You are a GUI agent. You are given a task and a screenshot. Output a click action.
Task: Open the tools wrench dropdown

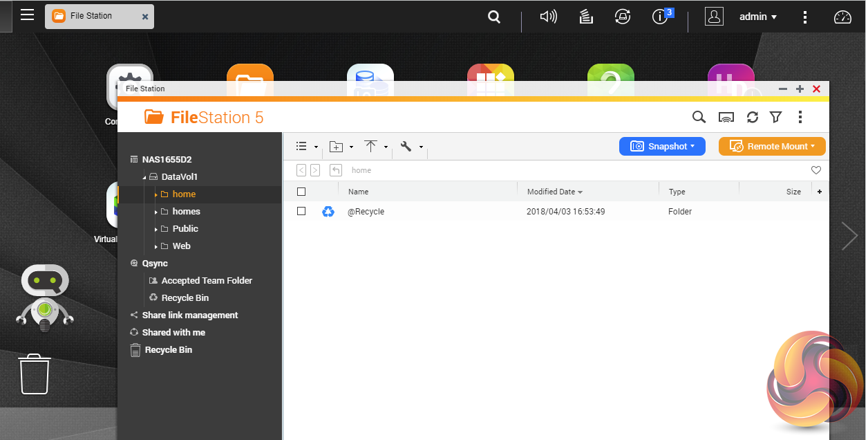tap(411, 147)
